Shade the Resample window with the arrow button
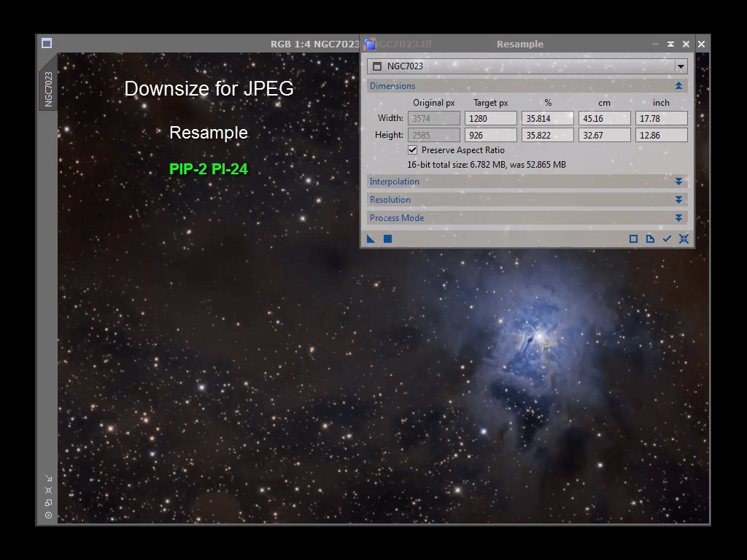 coord(670,44)
